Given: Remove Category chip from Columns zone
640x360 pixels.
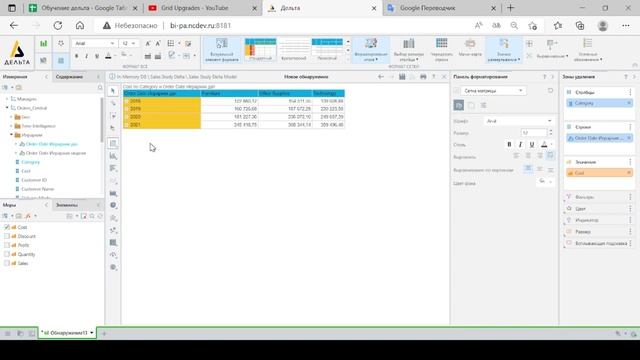Looking at the screenshot, I should tap(629, 103).
